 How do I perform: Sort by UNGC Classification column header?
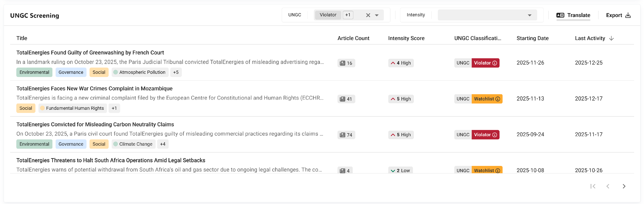tap(477, 38)
